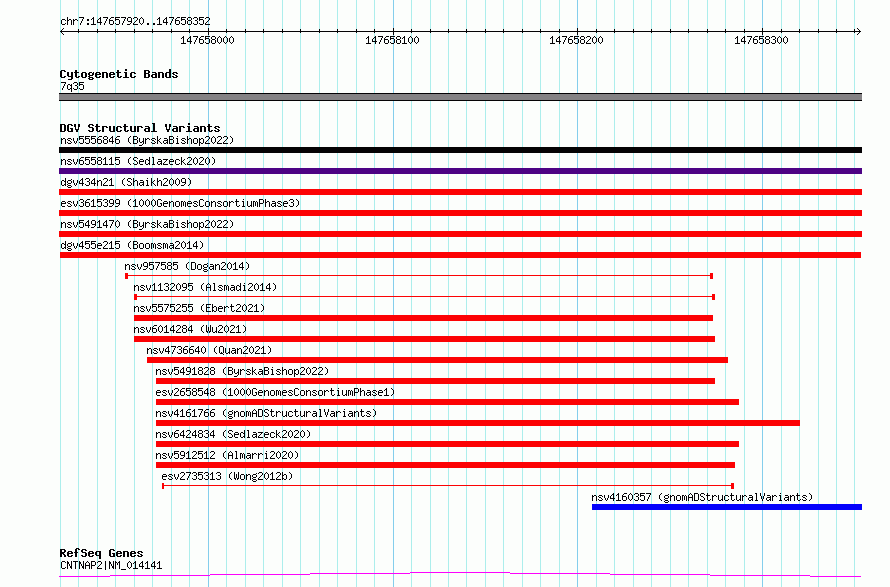Viewport: 890px width, 587px height.
Task: Open variant nsv4160357 (gnomADStructuralVariants) label
Action: pyautogui.click(x=702, y=497)
